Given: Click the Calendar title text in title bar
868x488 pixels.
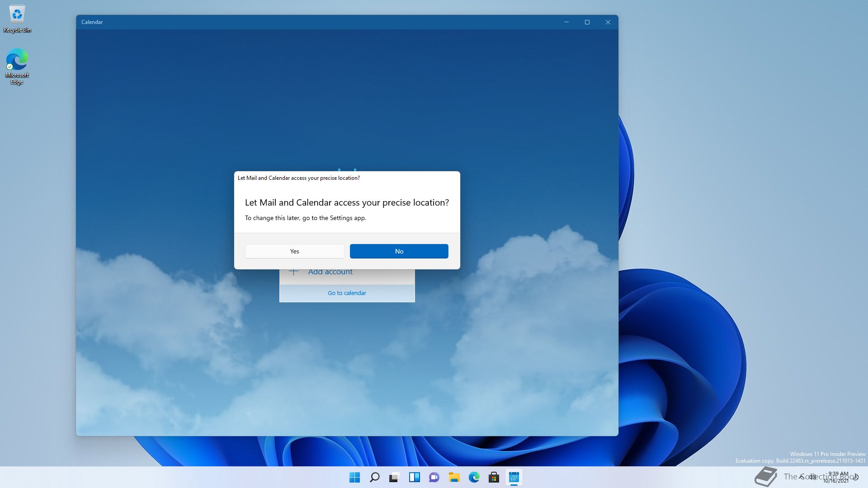Looking at the screenshot, I should (92, 22).
